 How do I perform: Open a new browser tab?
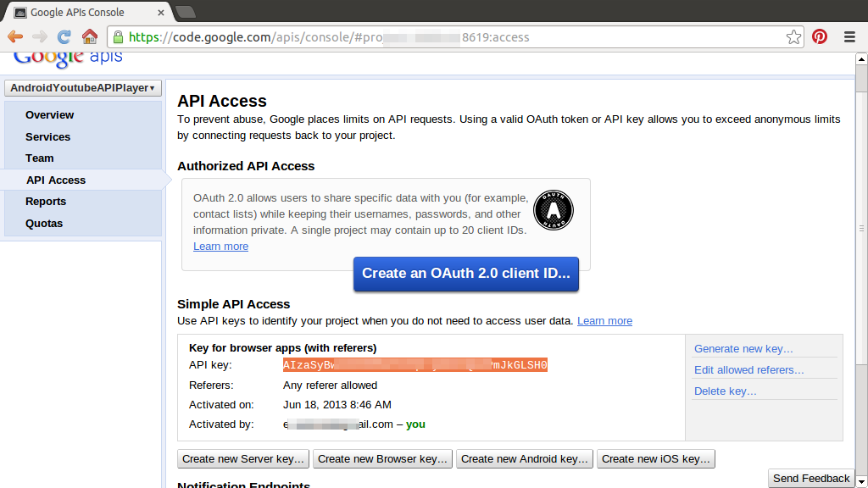pos(188,12)
